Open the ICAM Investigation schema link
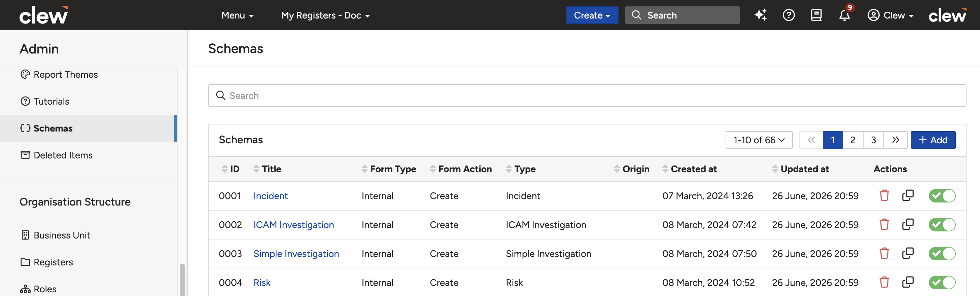This screenshot has width=980, height=296. [294, 224]
